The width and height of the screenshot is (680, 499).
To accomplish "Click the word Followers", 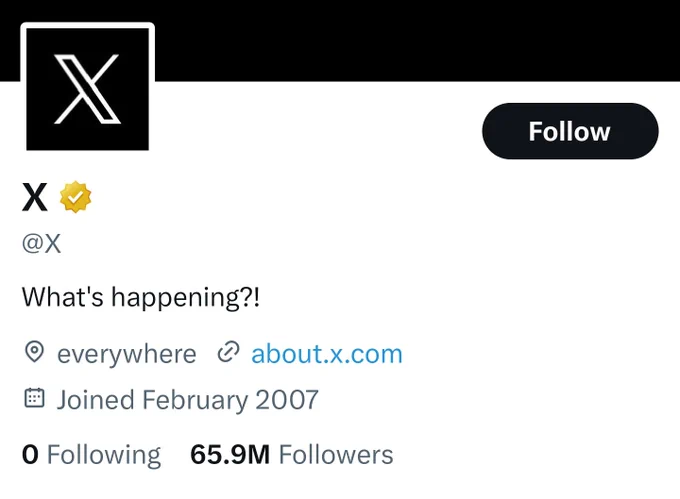I will click(336, 455).
